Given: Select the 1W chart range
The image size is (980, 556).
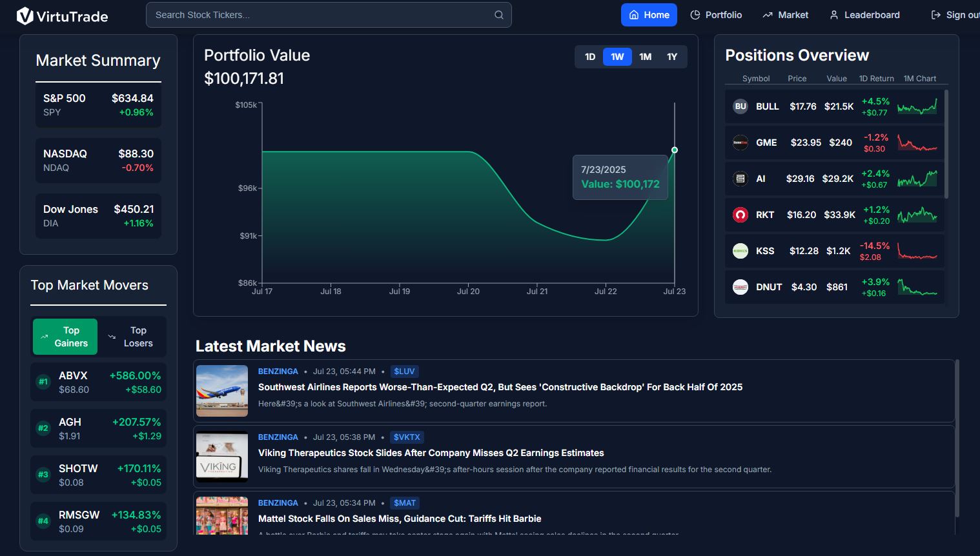Looking at the screenshot, I should (x=617, y=57).
